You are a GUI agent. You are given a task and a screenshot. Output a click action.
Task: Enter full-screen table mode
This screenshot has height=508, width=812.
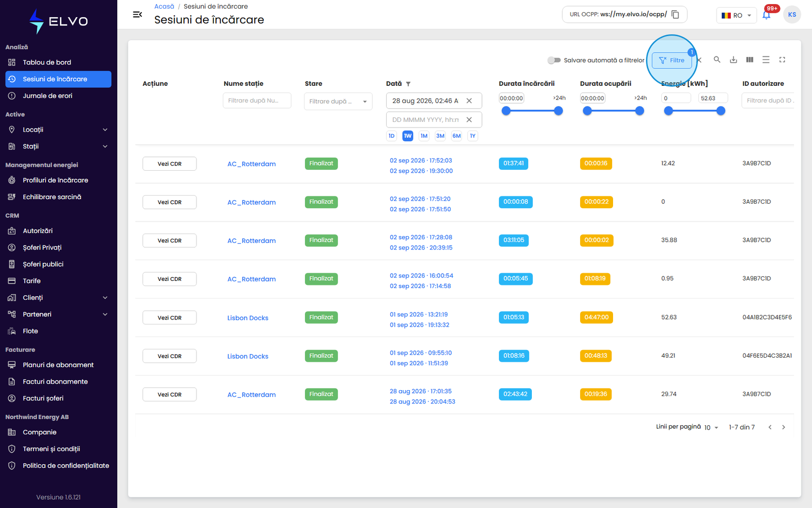782,59
